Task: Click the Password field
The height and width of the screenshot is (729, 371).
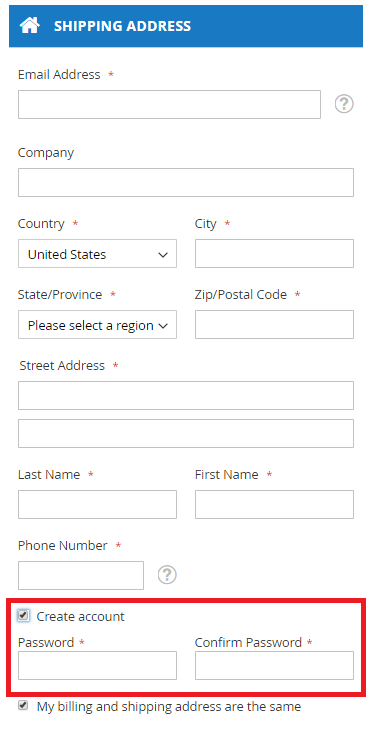Action: click(x=97, y=665)
